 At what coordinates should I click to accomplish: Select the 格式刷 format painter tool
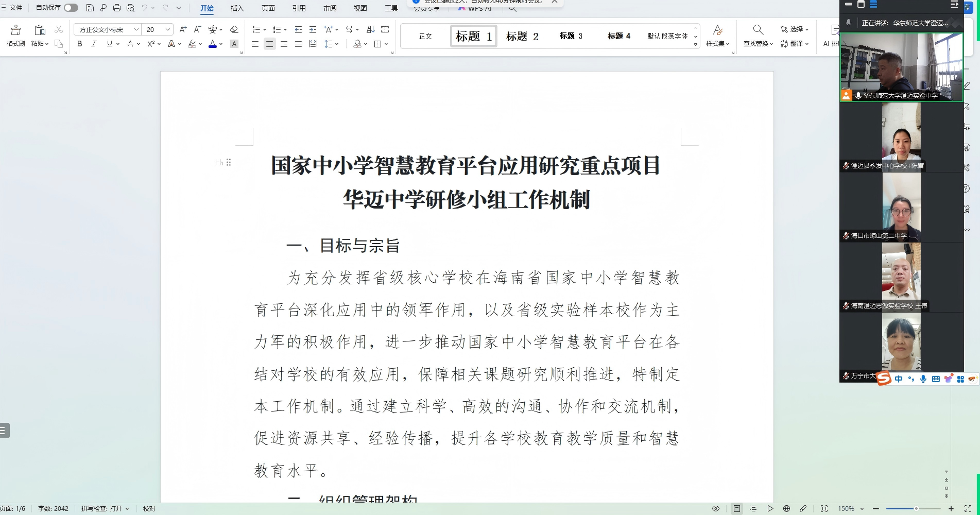(x=14, y=35)
